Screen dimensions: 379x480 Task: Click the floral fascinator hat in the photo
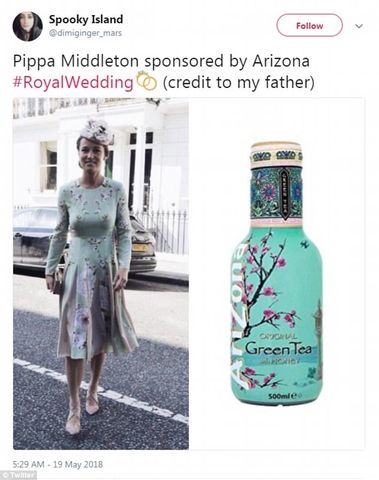(97, 131)
